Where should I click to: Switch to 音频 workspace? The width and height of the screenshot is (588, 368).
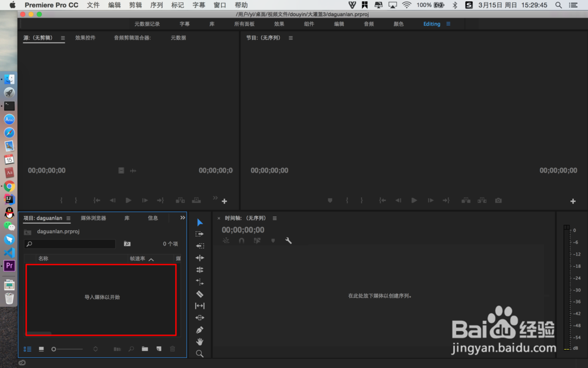click(x=369, y=24)
